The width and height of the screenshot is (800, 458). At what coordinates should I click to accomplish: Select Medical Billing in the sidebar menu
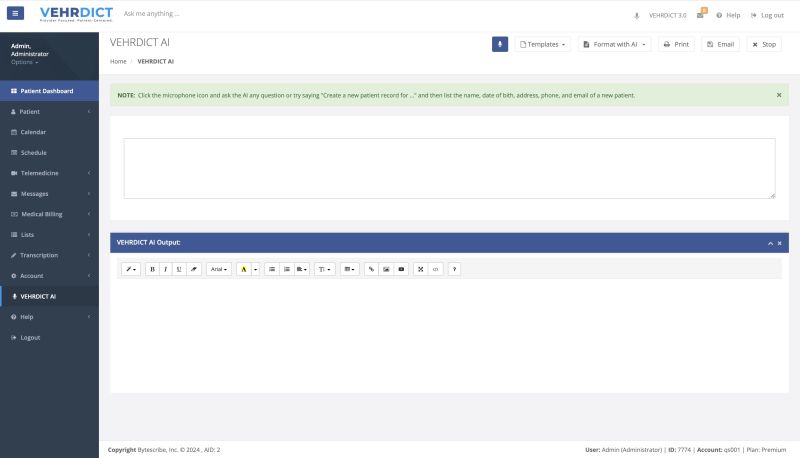click(x=41, y=214)
